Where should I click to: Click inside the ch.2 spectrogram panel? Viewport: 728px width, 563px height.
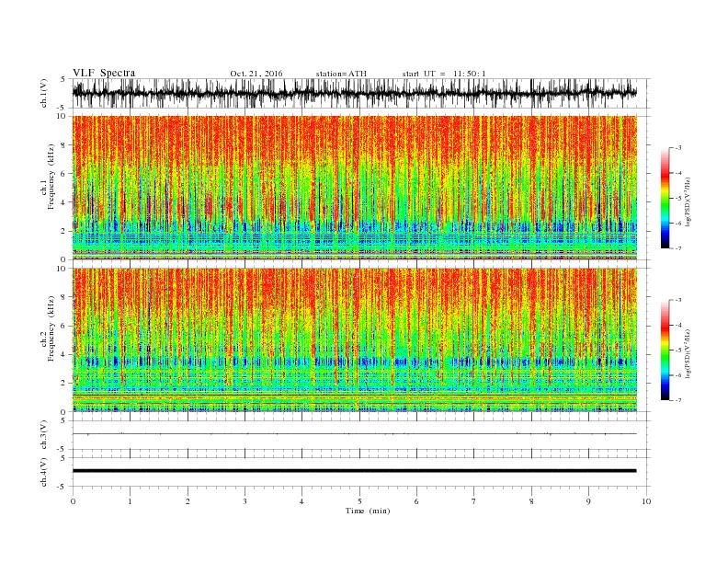point(355,339)
